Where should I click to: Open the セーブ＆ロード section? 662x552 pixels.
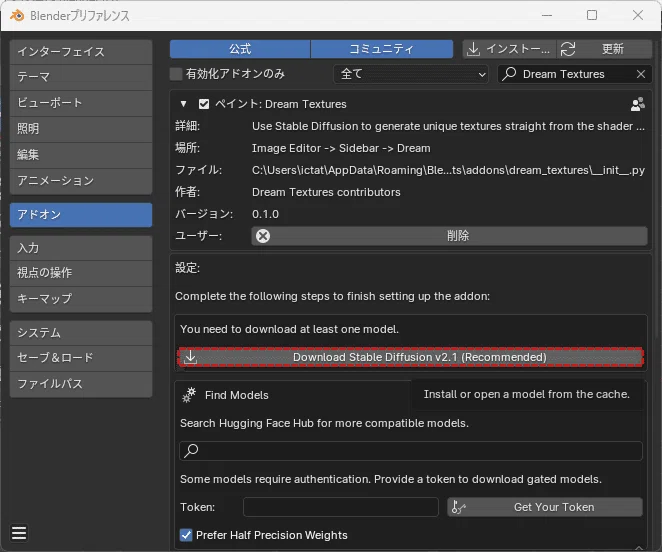81,358
